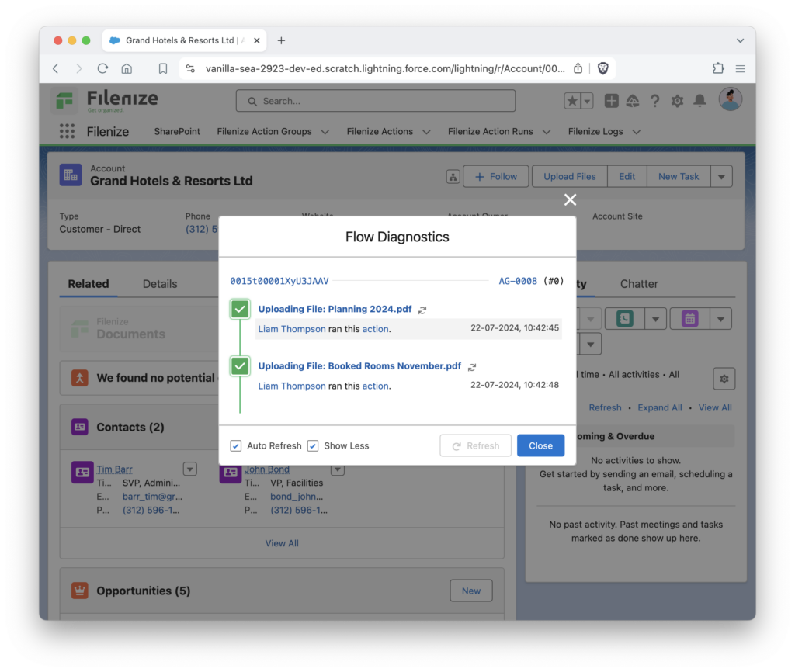Click the Salesforce favorites star icon
This screenshot has height=672, width=795.
(574, 100)
